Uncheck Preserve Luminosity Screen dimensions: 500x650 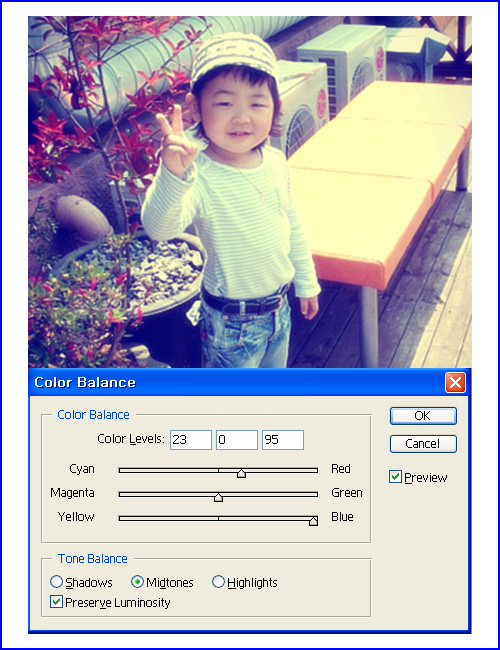point(56,601)
